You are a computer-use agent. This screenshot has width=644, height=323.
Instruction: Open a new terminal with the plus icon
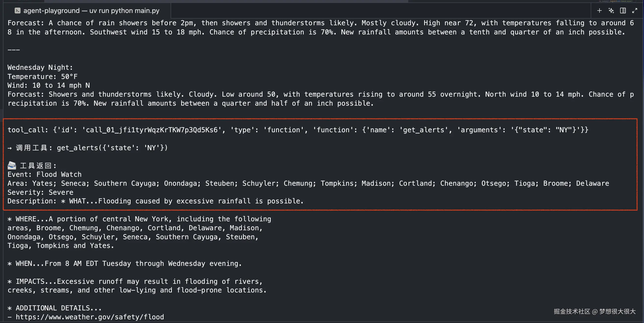coord(599,11)
